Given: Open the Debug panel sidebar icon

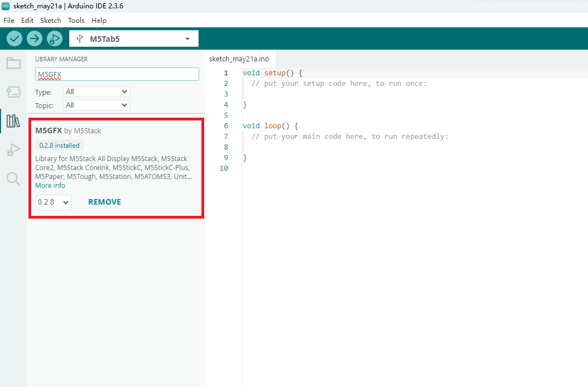Looking at the screenshot, I should pyautogui.click(x=13, y=149).
